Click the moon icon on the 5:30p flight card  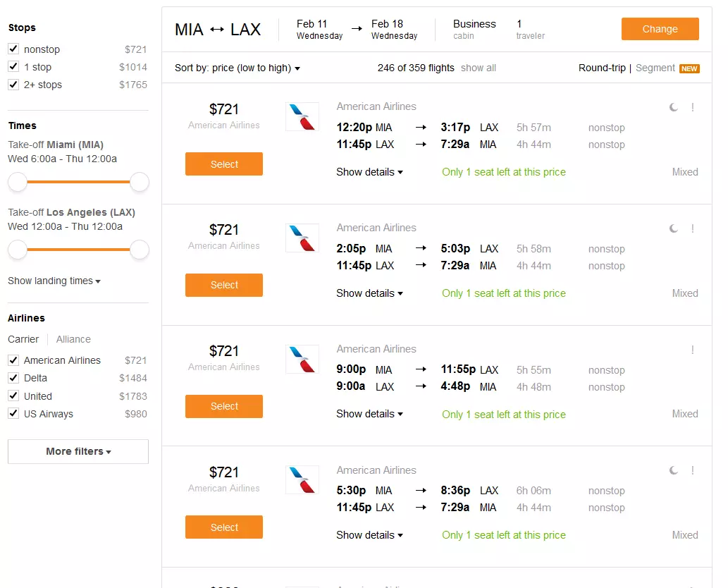pos(672,469)
